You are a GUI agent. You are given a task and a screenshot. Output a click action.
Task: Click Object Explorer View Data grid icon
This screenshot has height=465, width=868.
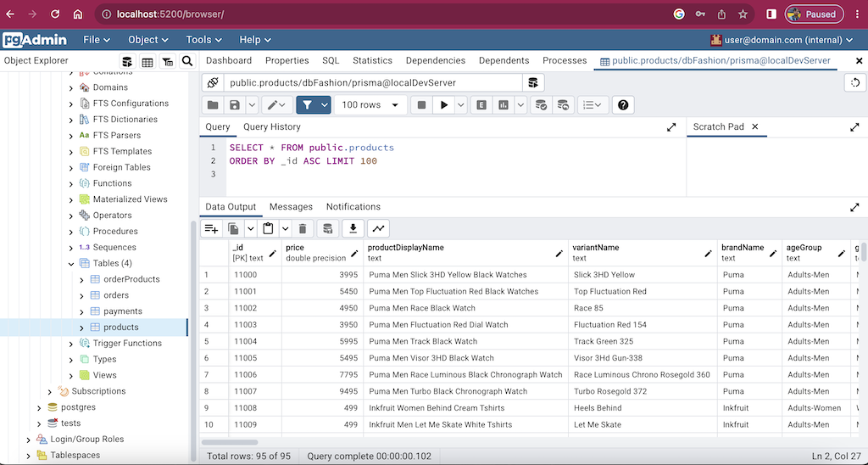147,61
